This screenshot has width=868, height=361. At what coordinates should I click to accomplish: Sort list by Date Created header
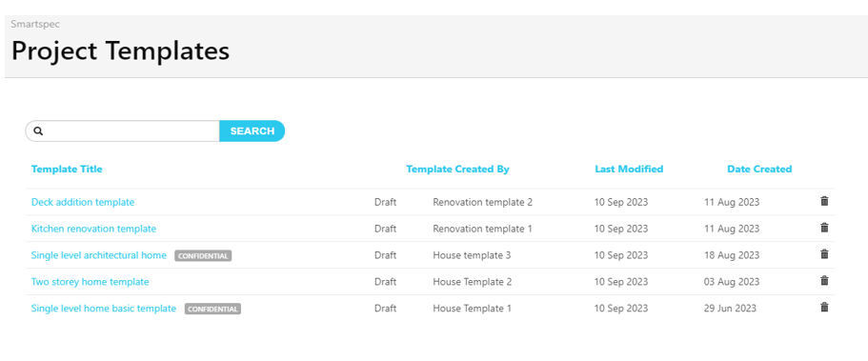click(759, 169)
